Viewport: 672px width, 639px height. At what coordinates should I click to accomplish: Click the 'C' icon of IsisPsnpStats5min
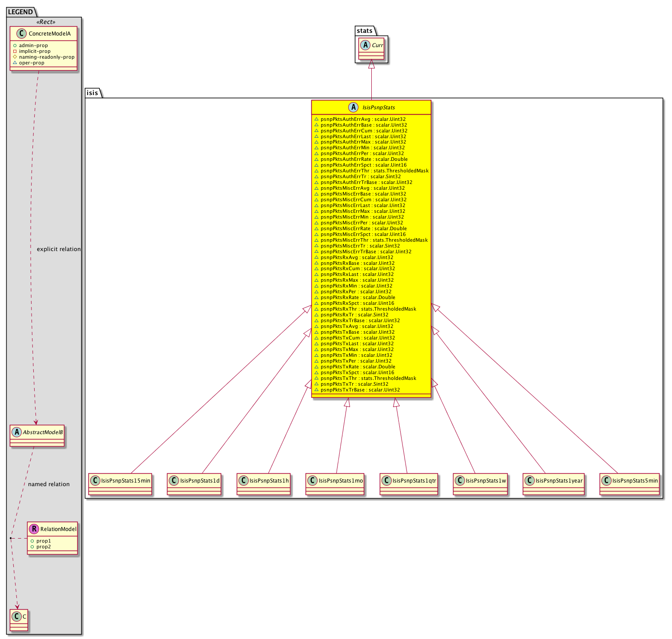coord(606,480)
